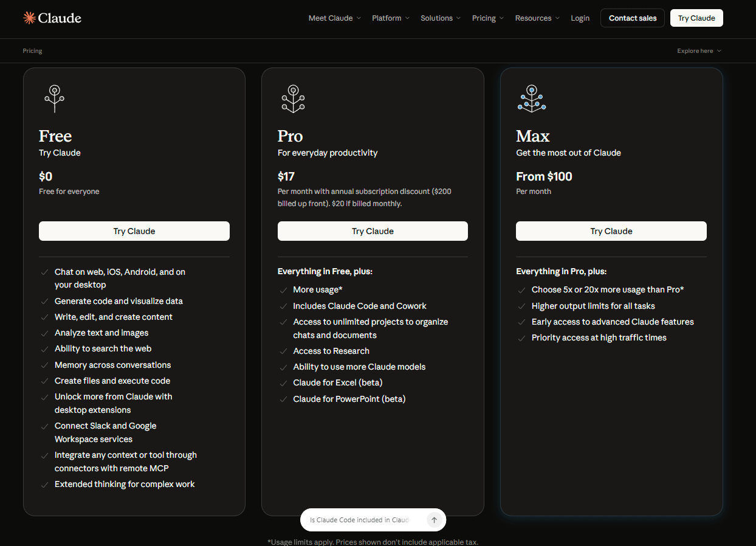
Task: Click the checkmark beside 'Higher output limits for all tasks'
Action: [x=521, y=306]
